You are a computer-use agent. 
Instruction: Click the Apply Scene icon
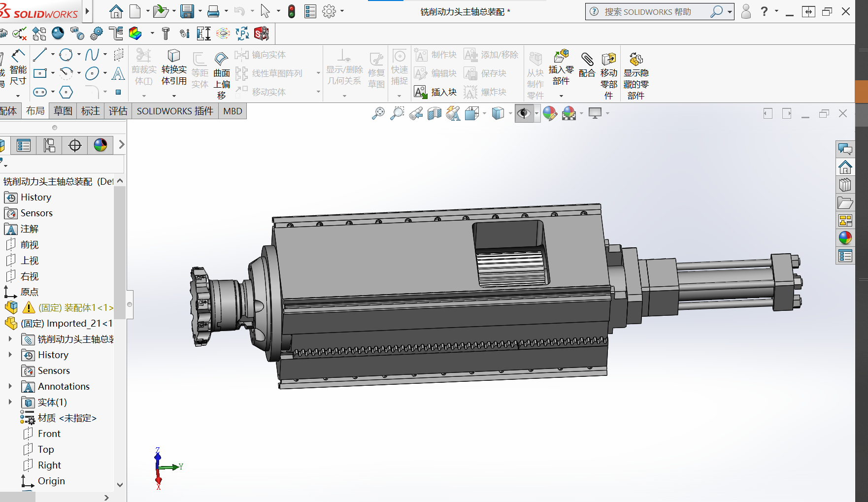[x=569, y=114]
